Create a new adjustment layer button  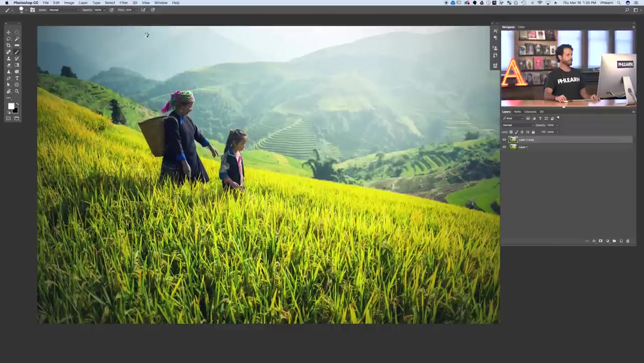coord(608,241)
